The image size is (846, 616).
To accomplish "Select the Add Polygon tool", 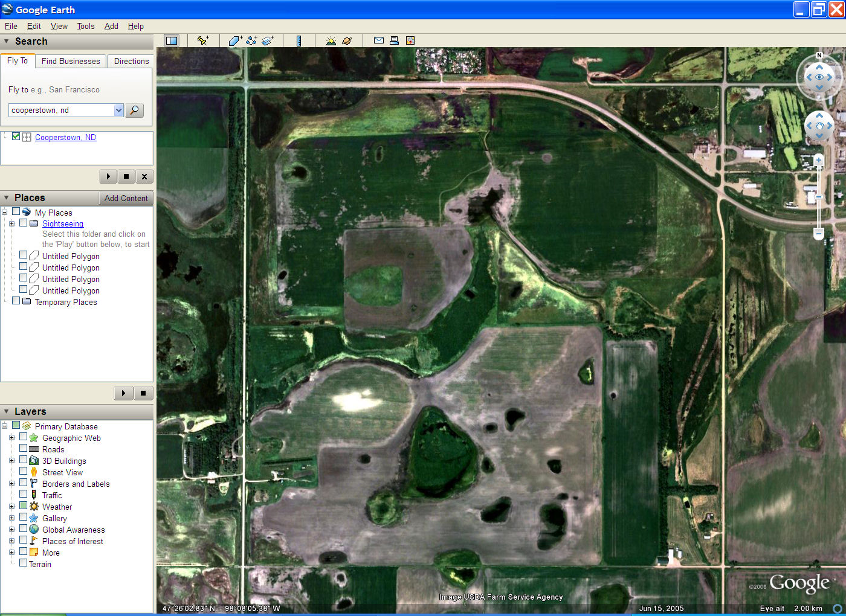I will 235,40.
